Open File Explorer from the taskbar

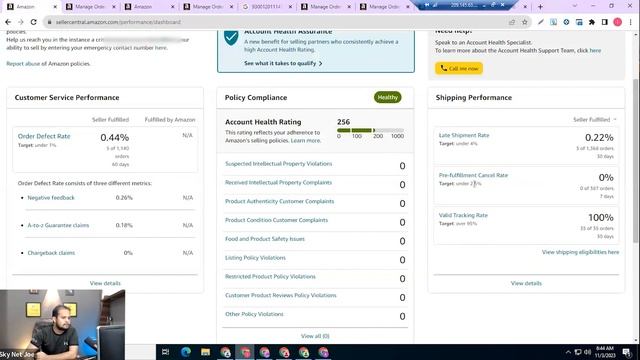click(x=205, y=352)
